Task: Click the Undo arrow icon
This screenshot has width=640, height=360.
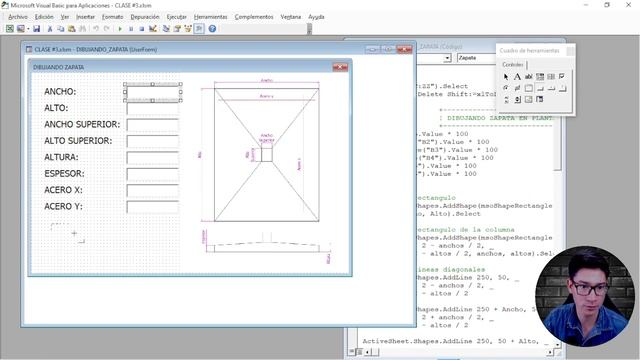Action: pyautogui.click(x=96, y=29)
